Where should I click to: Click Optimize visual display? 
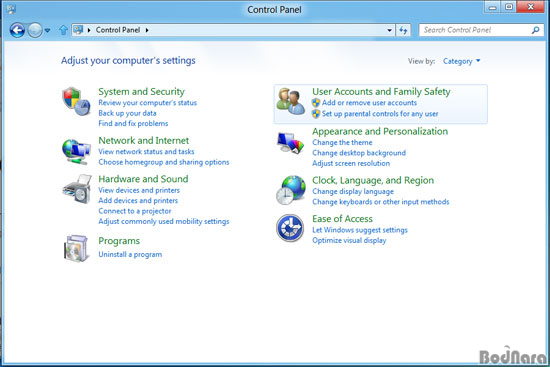coord(349,241)
